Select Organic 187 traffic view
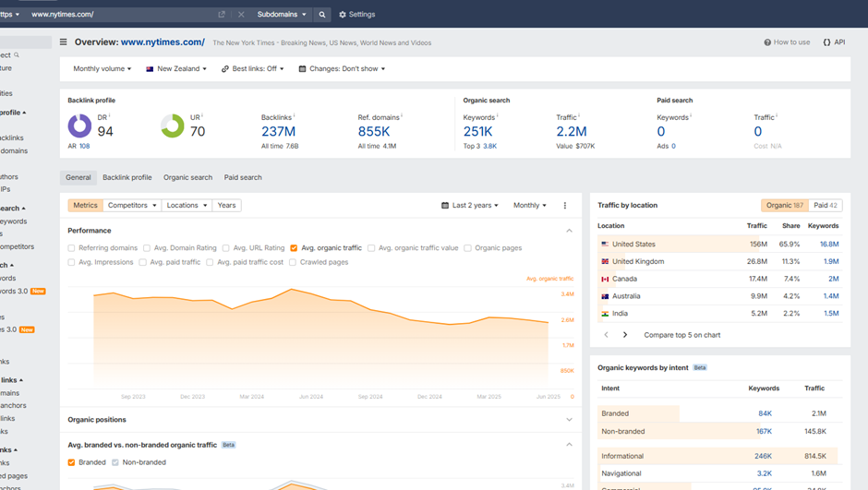Viewport: 868px width, 490px height. (x=784, y=205)
